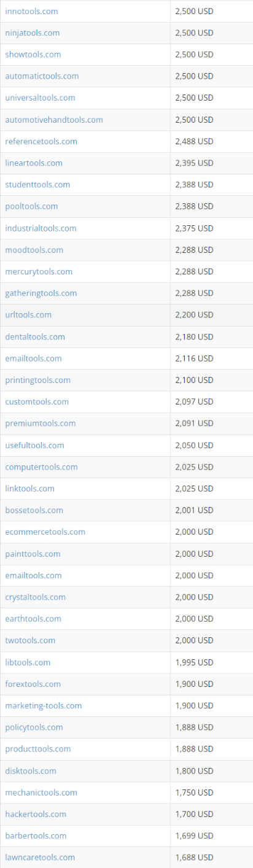
Task: Open automatictools.com listing
Action: (42, 76)
